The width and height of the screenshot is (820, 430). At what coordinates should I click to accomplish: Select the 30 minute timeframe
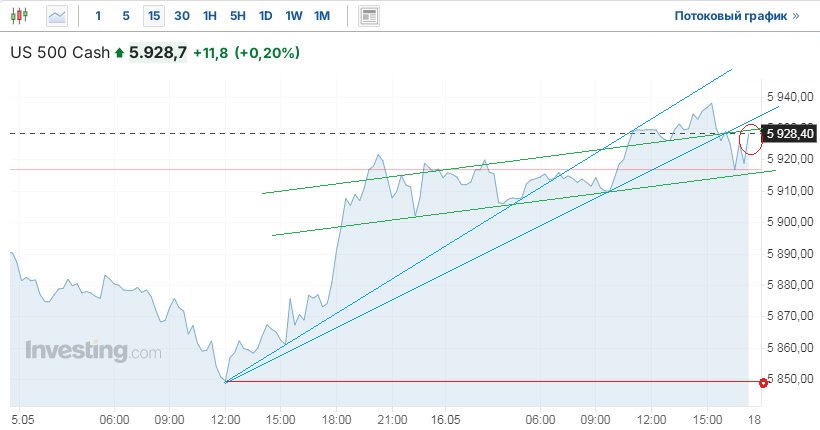(x=181, y=16)
